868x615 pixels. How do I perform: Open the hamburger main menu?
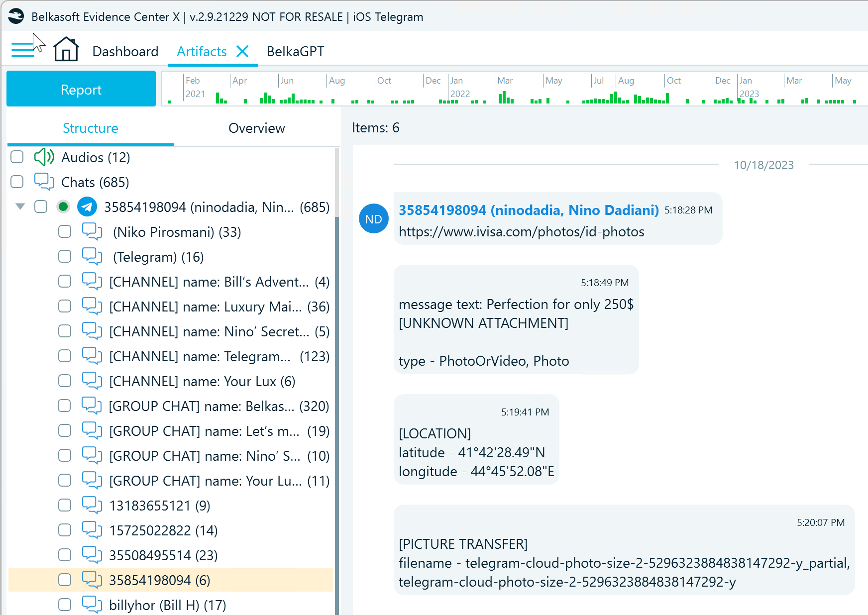coord(22,50)
